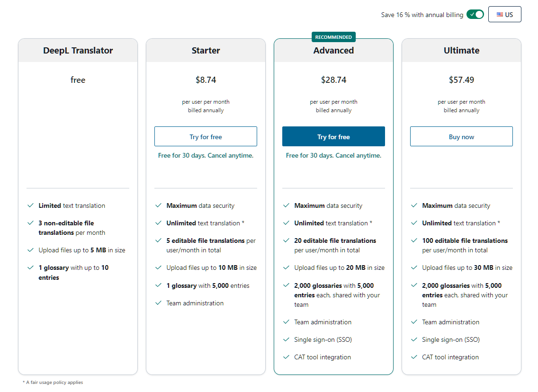The width and height of the screenshot is (538, 392).
Task: Open the US region selector dropdown
Action: (505, 14)
